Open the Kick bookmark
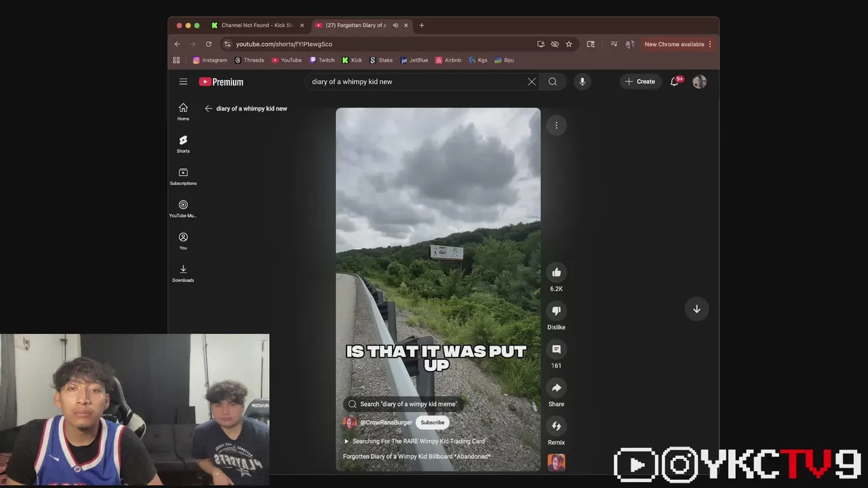This screenshot has height=488, width=868. pos(352,60)
